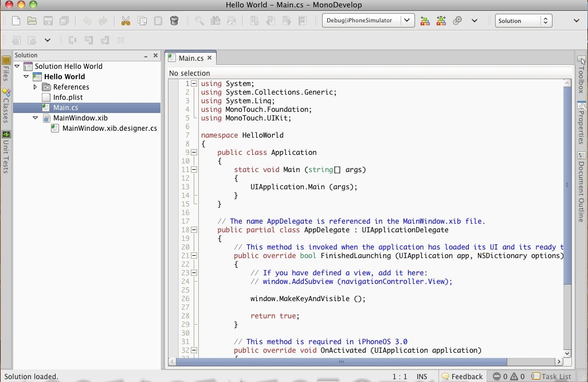
Task: Fold the Application class at line 9
Action: 194,153
